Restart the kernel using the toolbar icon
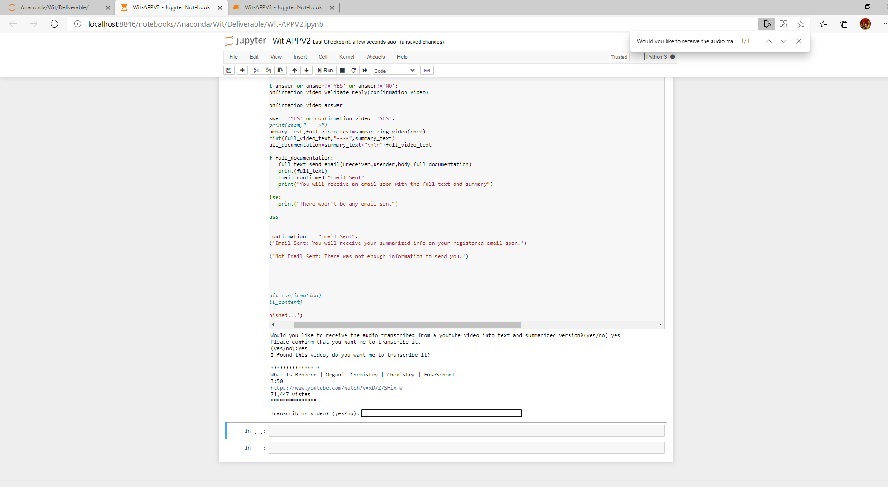The width and height of the screenshot is (888, 488). pyautogui.click(x=353, y=70)
